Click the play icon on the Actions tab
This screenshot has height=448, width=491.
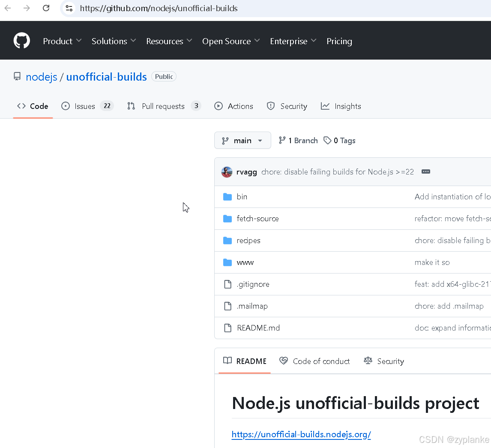click(x=218, y=106)
